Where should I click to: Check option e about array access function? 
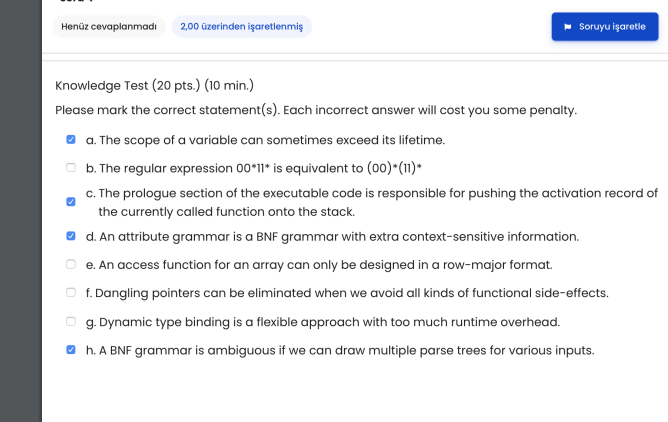[71, 265]
